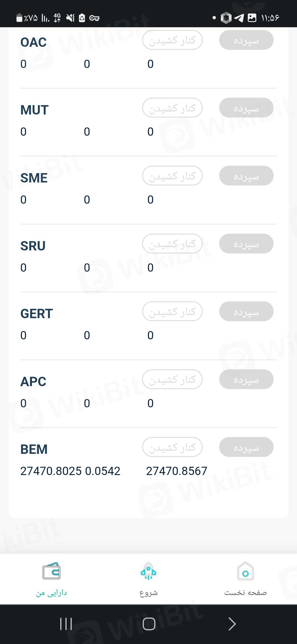Screen dimensions: 297x644
Task: Tap the gallery image notification icon
Action: pos(252,18)
